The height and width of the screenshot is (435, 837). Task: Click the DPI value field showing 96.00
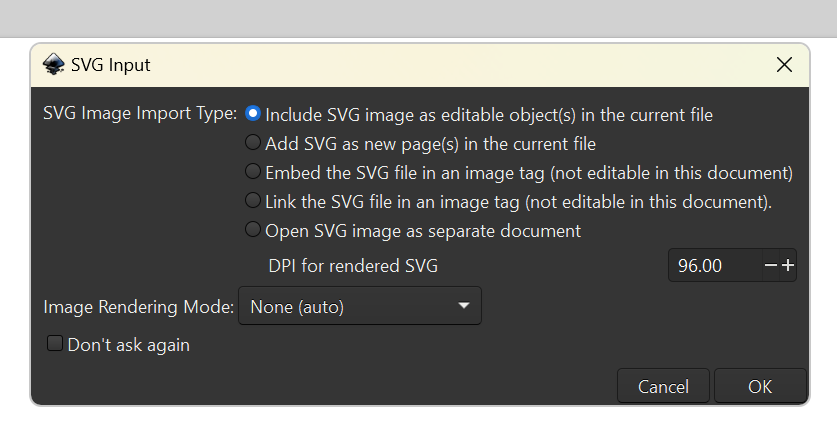pyautogui.click(x=715, y=265)
